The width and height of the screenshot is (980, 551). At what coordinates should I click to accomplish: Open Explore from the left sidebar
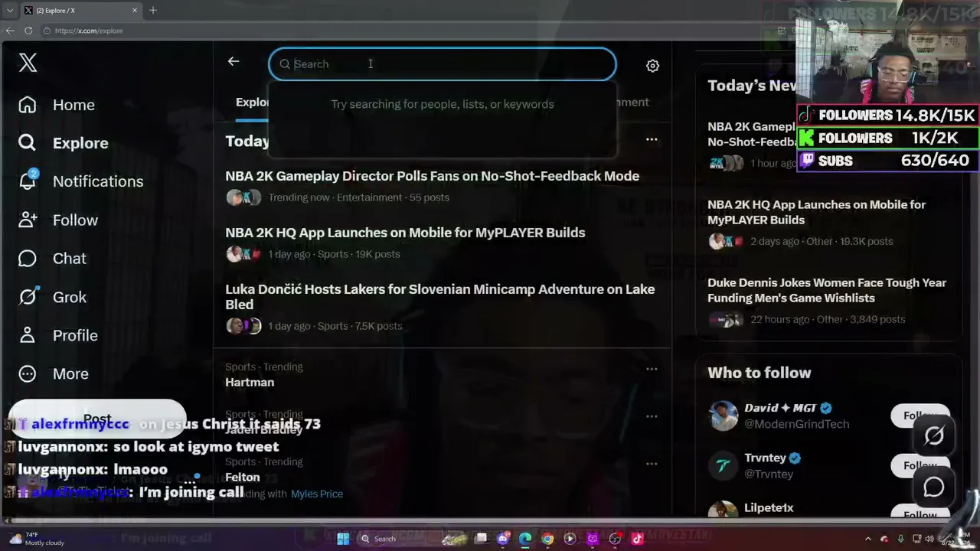coord(64,143)
